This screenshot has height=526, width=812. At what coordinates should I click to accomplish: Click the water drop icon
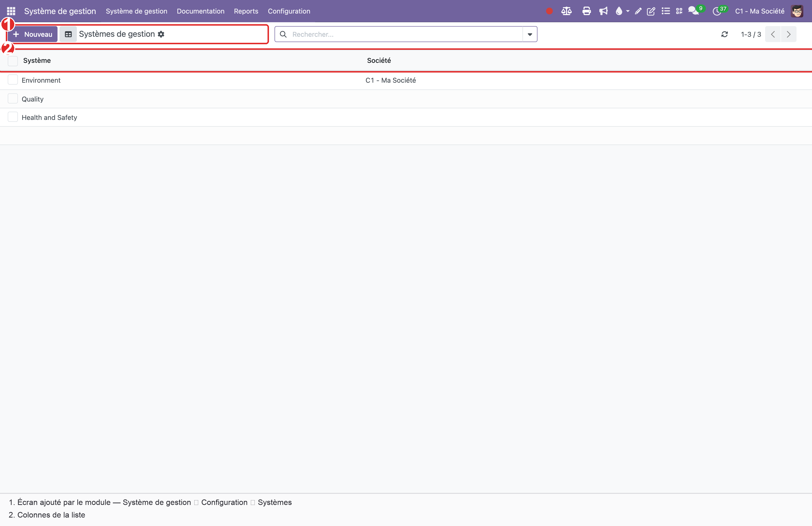pos(619,11)
